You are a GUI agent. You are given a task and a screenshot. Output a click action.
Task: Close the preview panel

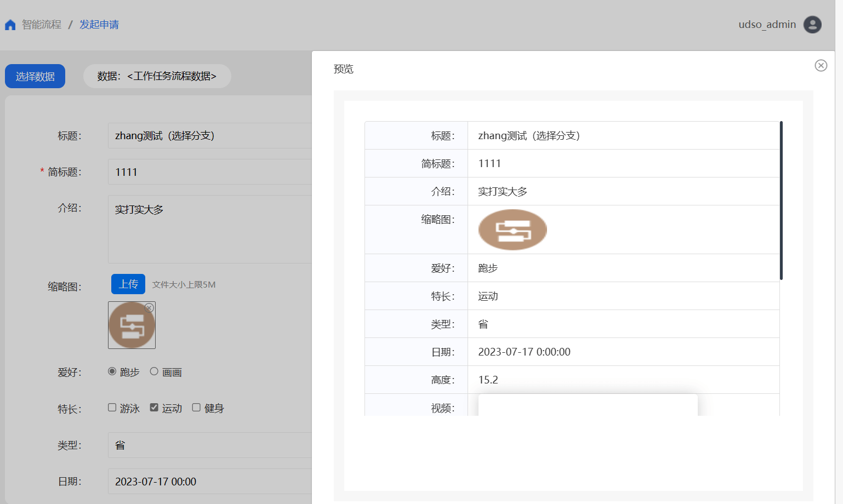point(821,66)
